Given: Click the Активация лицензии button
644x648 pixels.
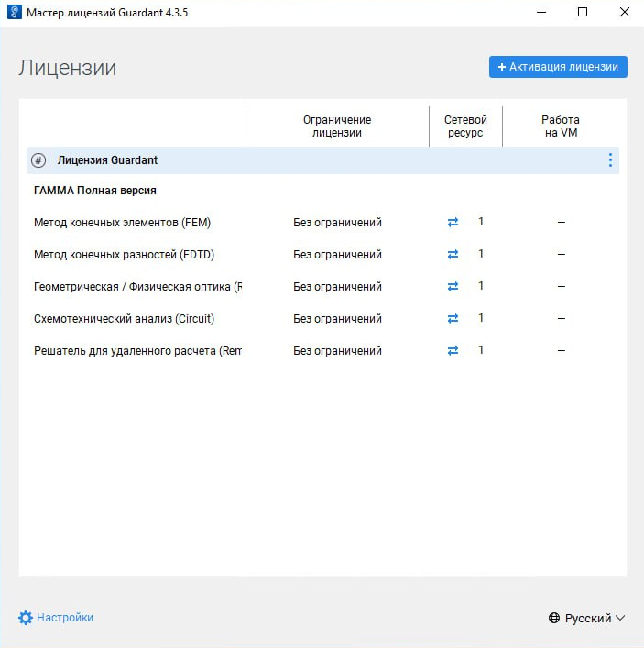Looking at the screenshot, I should coord(558,67).
